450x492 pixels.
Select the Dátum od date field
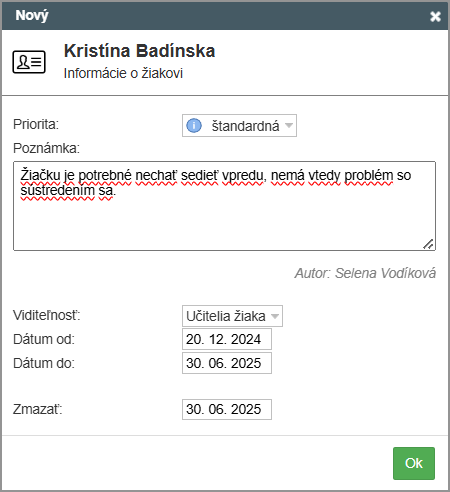(227, 339)
